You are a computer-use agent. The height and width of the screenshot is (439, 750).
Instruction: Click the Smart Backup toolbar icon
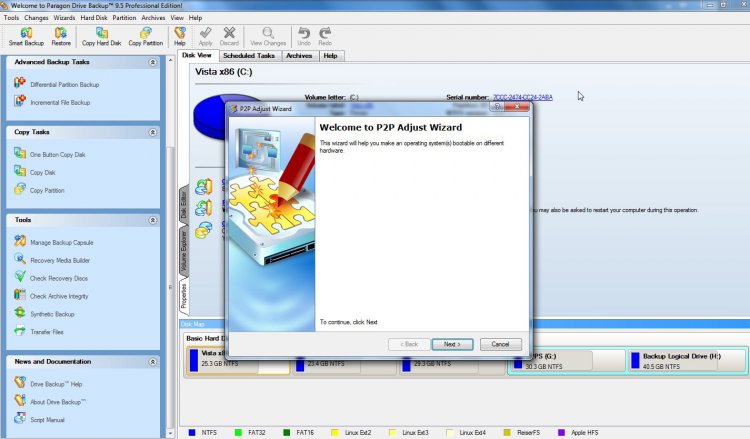click(x=26, y=36)
